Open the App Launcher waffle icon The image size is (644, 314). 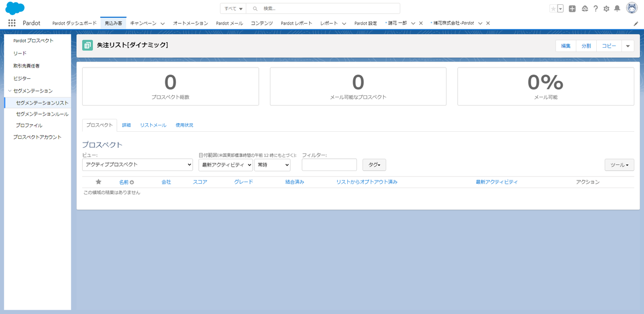coord(11,22)
